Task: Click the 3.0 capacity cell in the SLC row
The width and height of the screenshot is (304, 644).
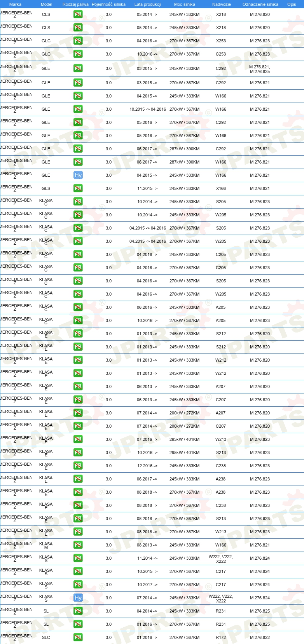Action: point(108,637)
